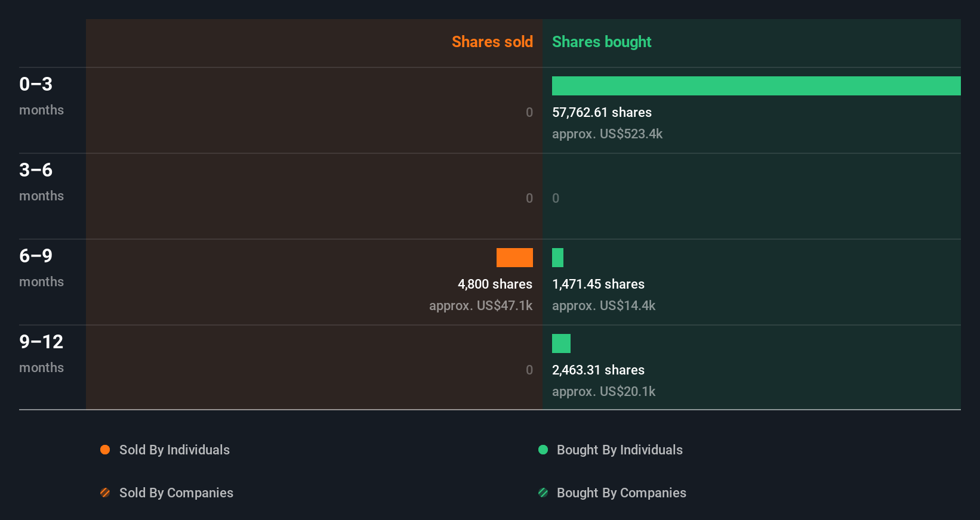Viewport: 980px width, 520px height.
Task: Click the striped Bought By Companies legend icon
Action: coord(543,493)
